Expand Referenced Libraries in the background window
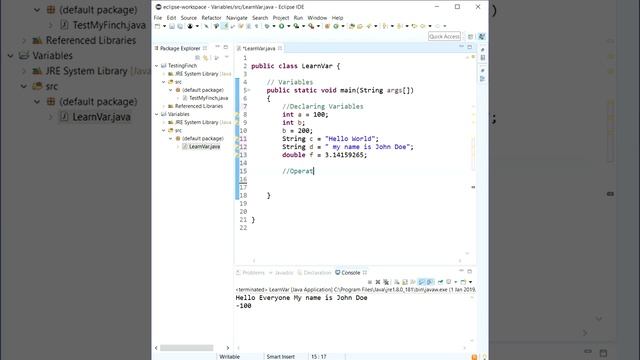 click(24, 40)
